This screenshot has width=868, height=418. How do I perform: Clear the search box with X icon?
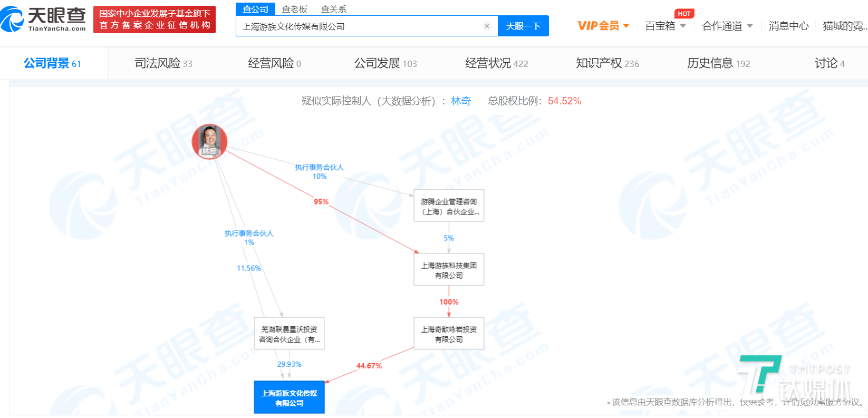(487, 26)
